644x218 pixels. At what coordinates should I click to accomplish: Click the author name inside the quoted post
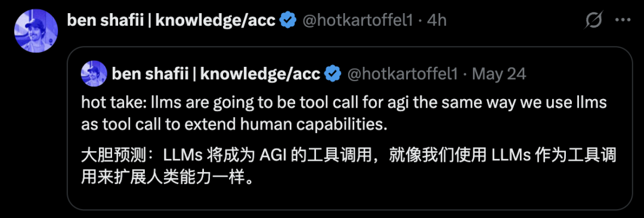216,73
